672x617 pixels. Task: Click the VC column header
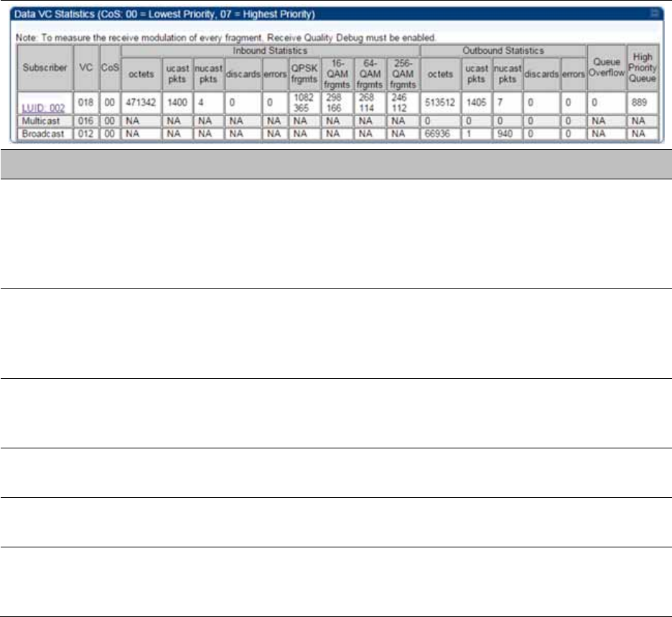point(85,67)
